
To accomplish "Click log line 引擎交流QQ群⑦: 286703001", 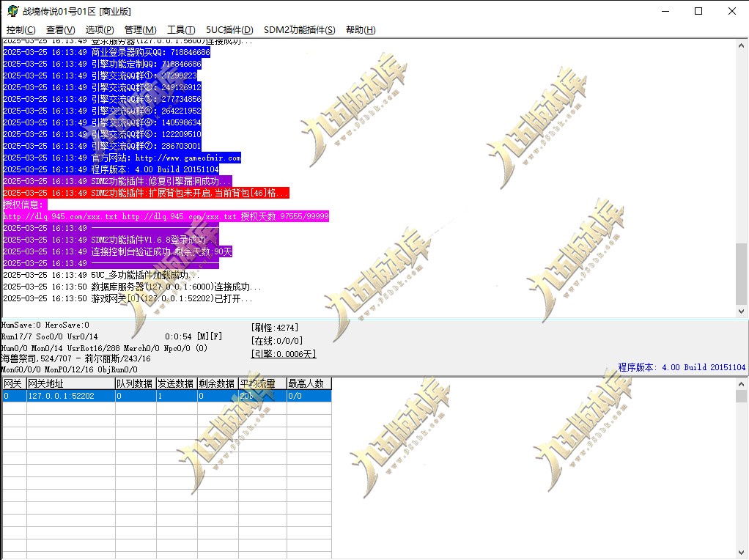I will point(102,146).
